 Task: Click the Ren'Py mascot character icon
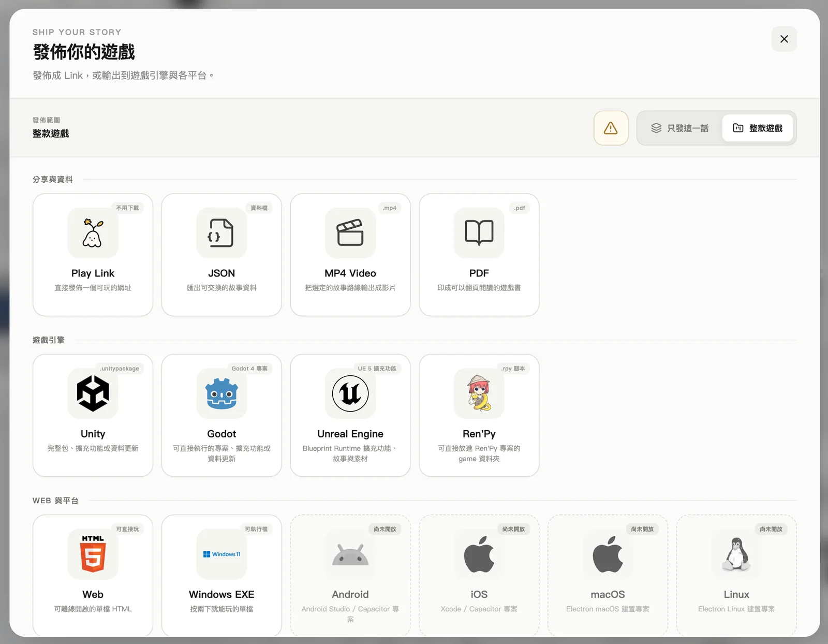click(x=479, y=393)
